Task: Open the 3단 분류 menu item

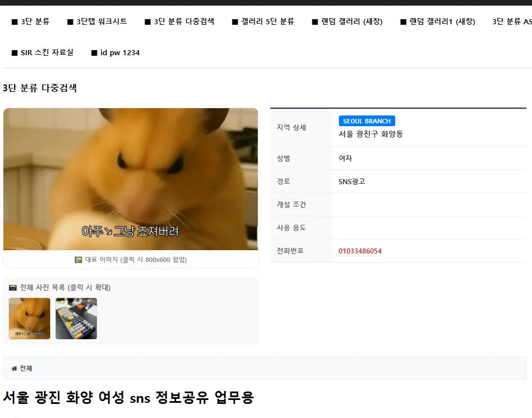Action: [x=30, y=22]
